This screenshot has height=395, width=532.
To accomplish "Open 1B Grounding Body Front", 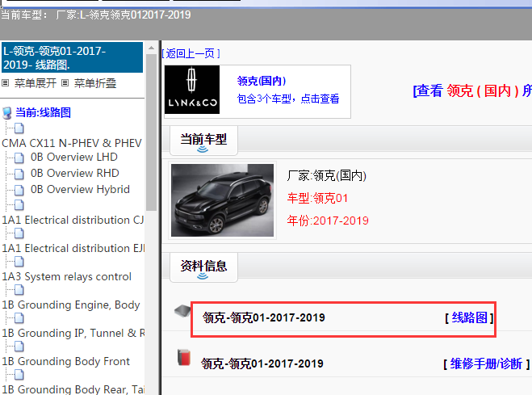I will point(65,361).
